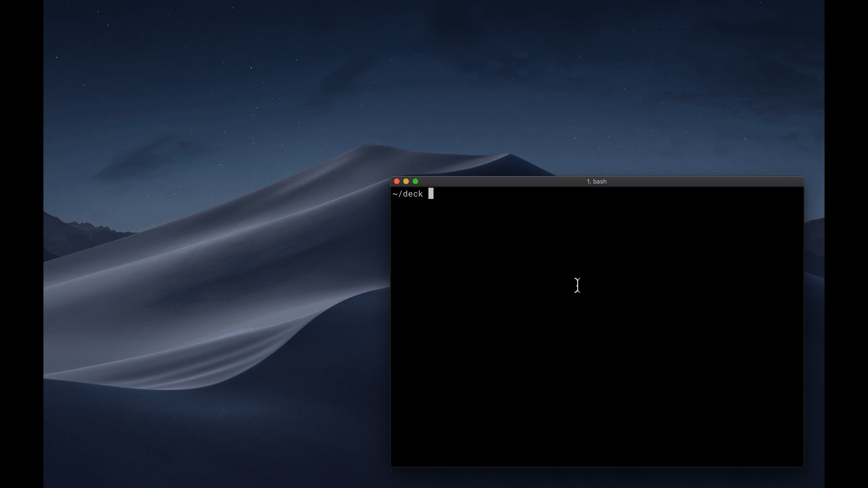Click the black bar left of wallpaper
The width and height of the screenshot is (868, 488).
(x=21, y=244)
